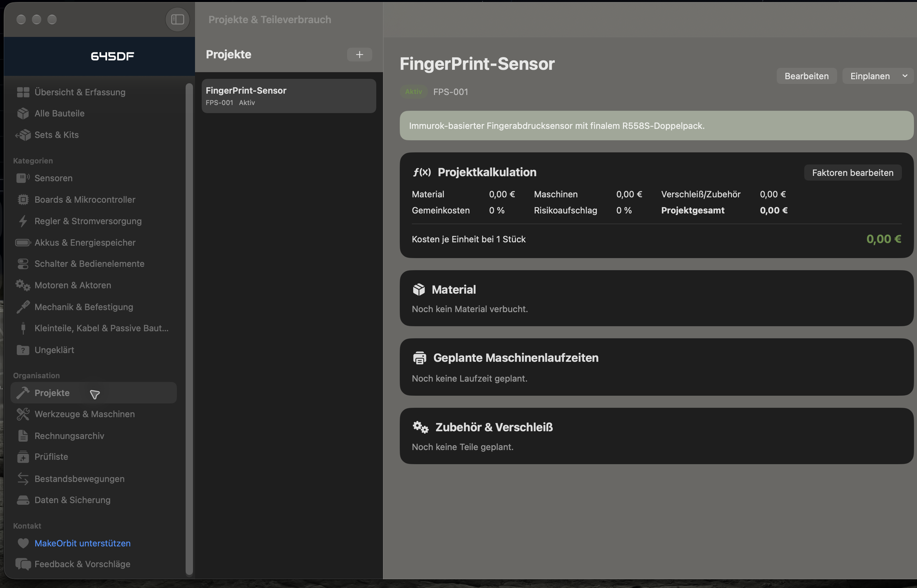The width and height of the screenshot is (917, 588).
Task: Click the Kosten je Einheit green total
Action: point(883,239)
